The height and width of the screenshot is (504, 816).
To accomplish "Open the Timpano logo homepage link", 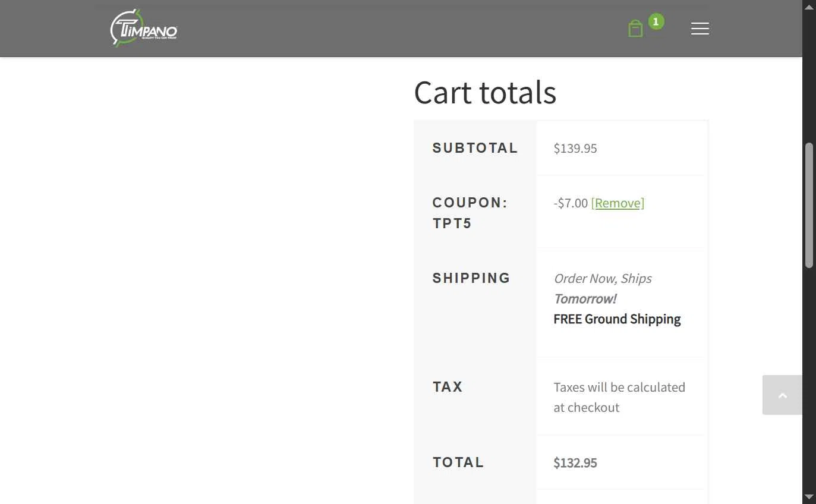I will pyautogui.click(x=144, y=28).
